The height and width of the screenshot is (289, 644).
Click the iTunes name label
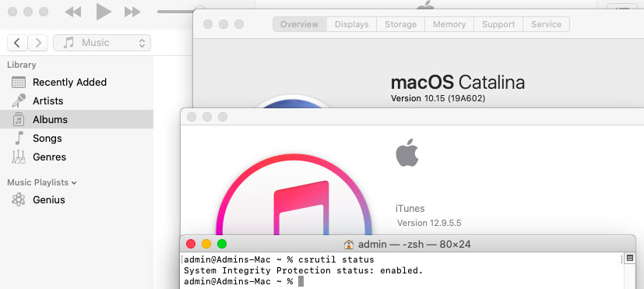point(410,209)
